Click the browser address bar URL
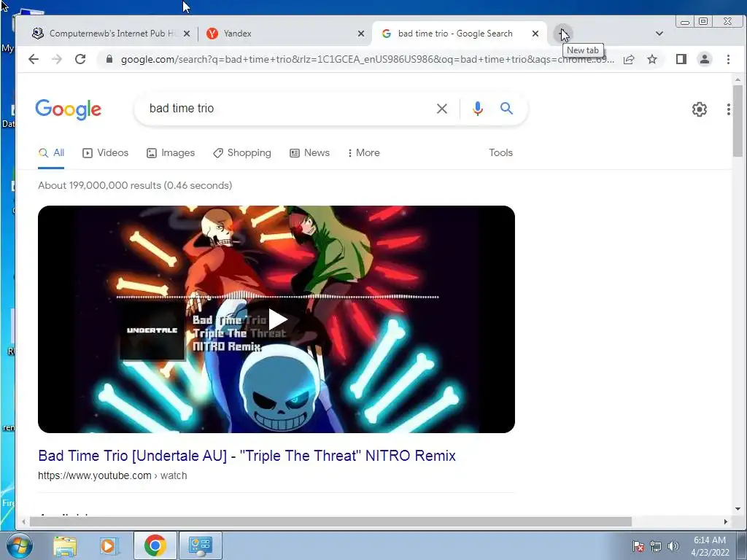747x560 pixels. click(367, 60)
